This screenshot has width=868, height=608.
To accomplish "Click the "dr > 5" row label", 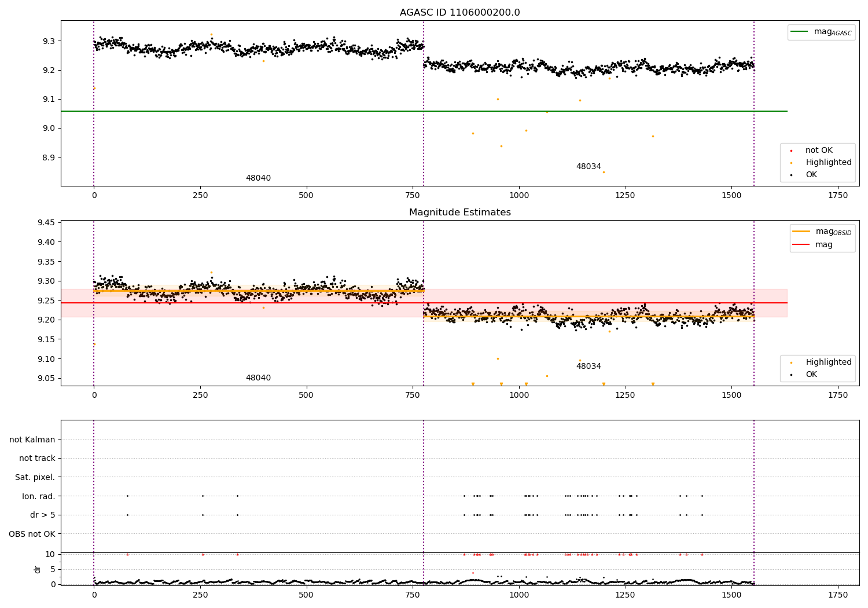I will (x=42, y=515).
